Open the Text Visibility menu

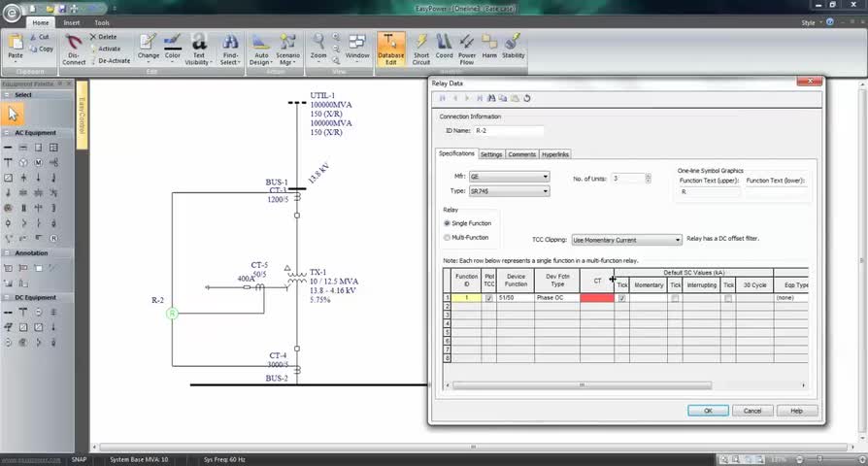(198, 50)
